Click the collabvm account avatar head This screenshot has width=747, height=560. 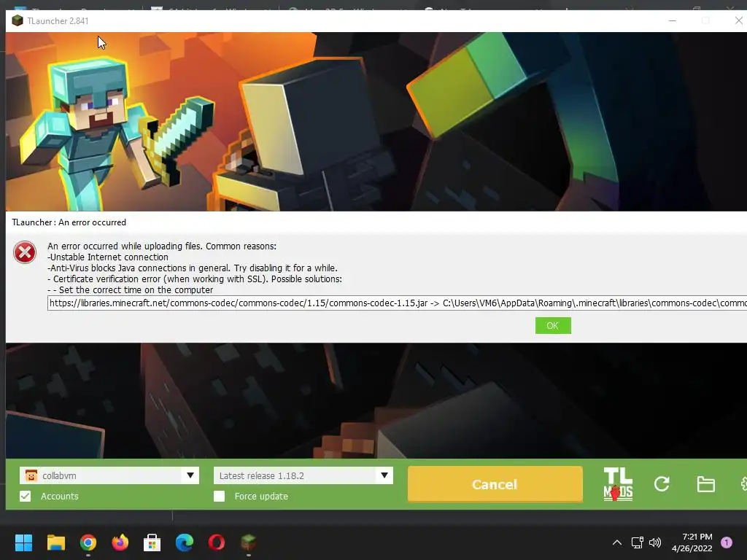click(31, 475)
